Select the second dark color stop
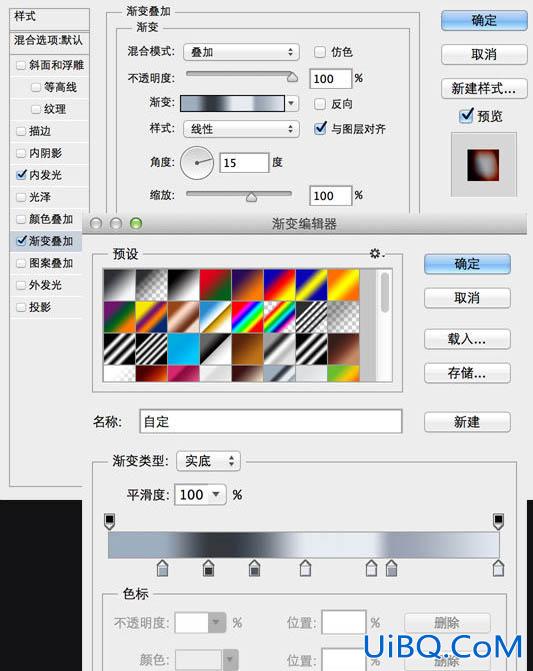 (x=208, y=568)
